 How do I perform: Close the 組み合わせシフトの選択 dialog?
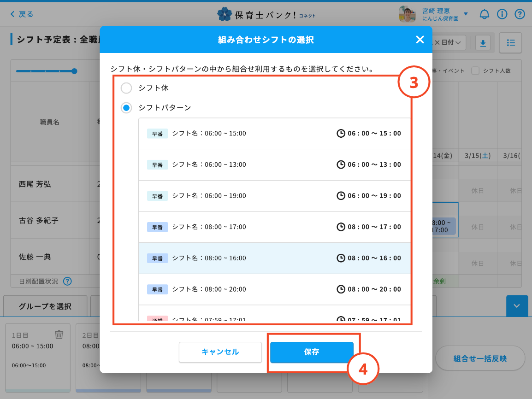click(x=420, y=40)
